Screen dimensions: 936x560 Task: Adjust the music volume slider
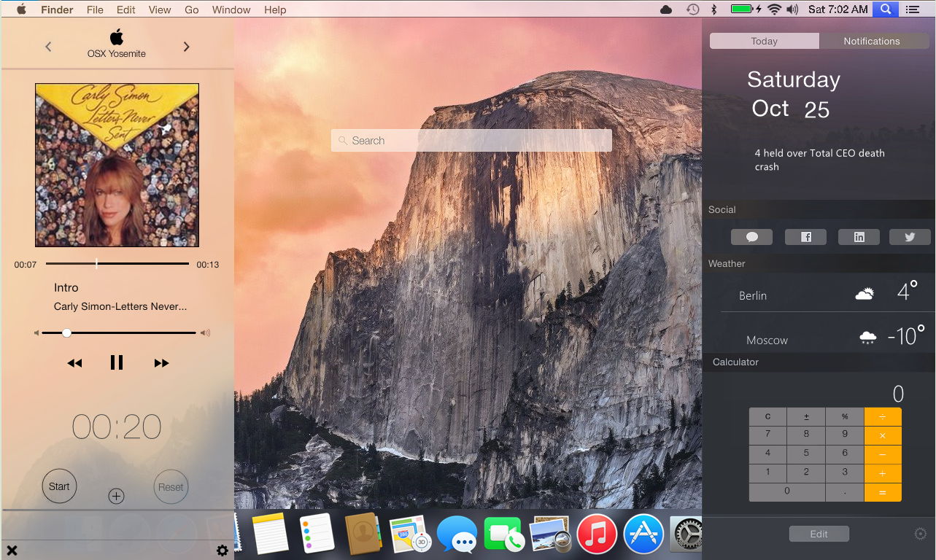[119, 332]
